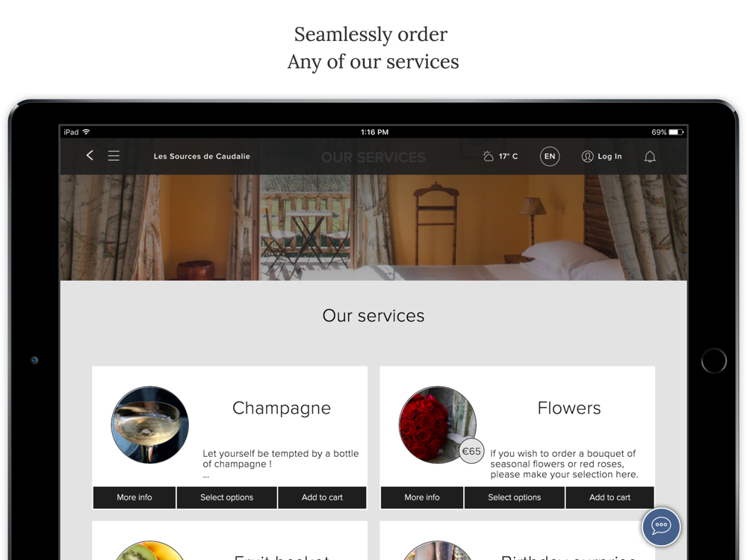Click the weather cloud icon
This screenshot has height=560, width=747.
pyautogui.click(x=488, y=156)
